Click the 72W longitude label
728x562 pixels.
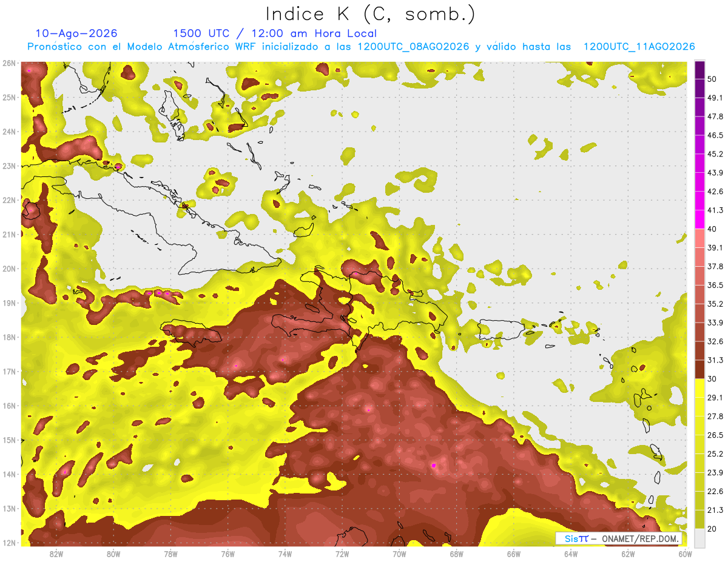click(x=342, y=554)
